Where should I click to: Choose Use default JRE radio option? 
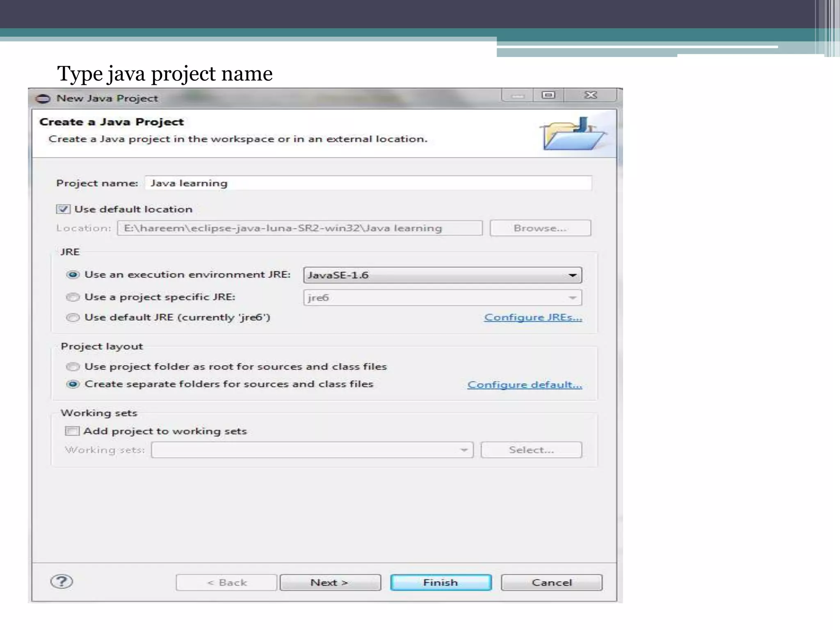tap(73, 317)
